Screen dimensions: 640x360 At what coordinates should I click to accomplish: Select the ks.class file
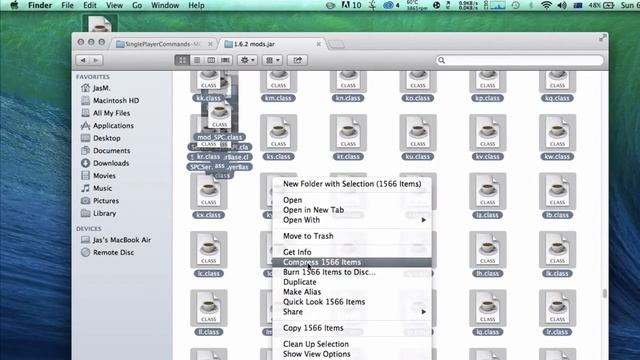tap(278, 138)
